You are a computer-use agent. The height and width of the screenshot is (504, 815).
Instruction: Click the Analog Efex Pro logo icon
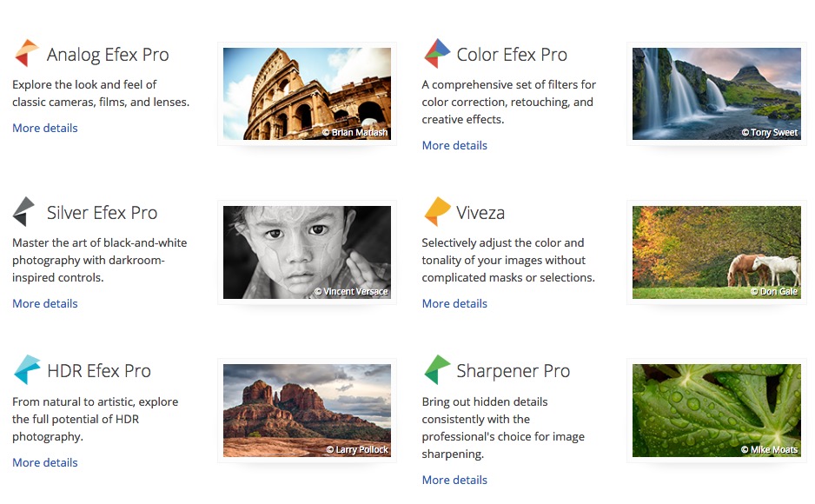coord(26,54)
